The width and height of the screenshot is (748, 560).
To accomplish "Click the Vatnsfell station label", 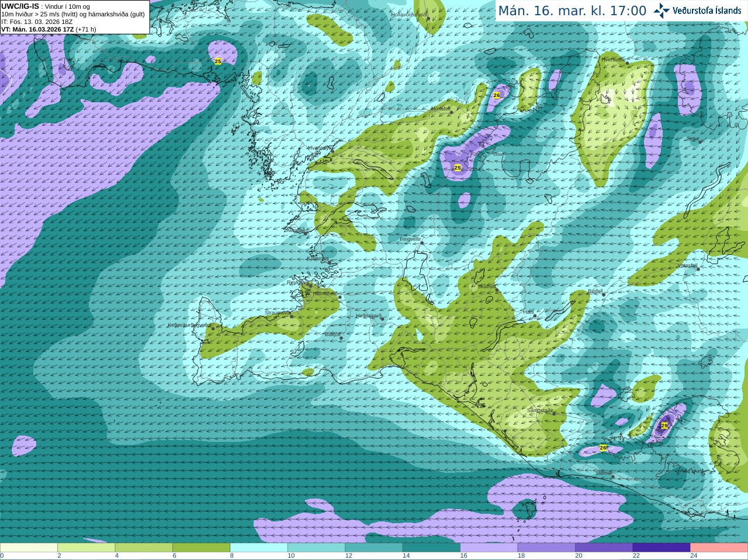I will click(x=688, y=265).
